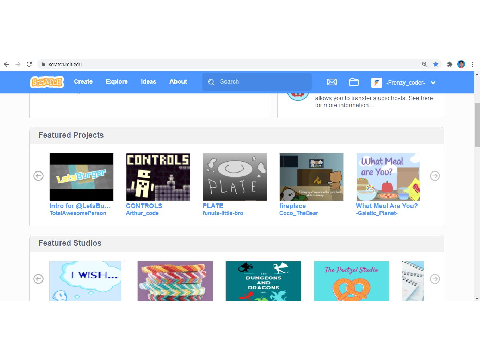Click the Search input field
Viewport: 480px width, 360px height.
pos(257,82)
